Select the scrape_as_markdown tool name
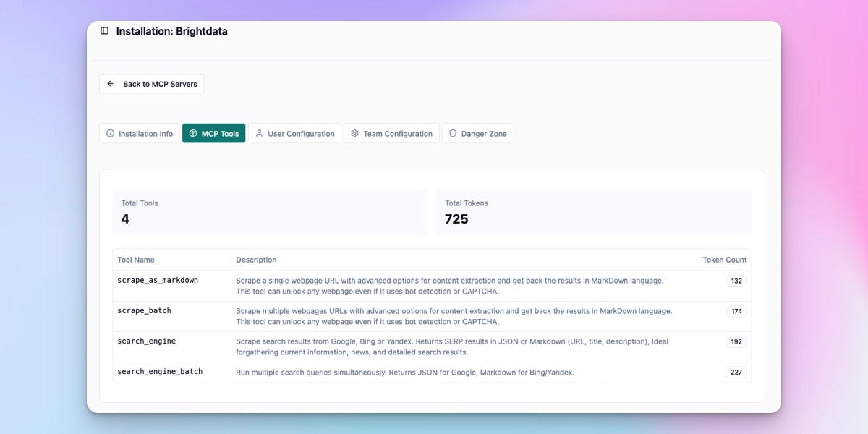This screenshot has width=868, height=434. coord(158,280)
